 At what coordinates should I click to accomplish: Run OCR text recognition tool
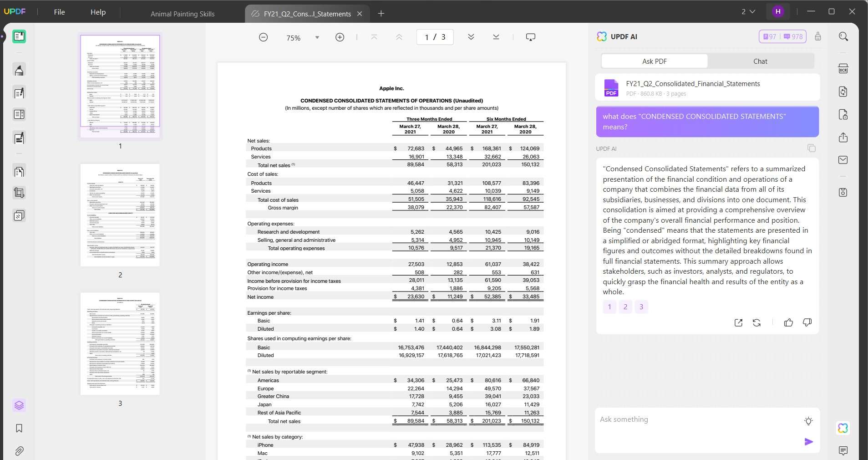[843, 69]
